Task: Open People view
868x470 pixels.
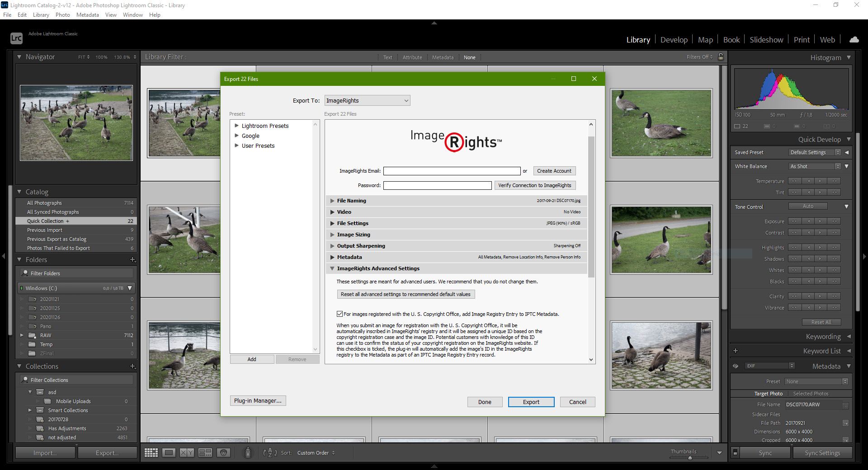Action: click(223, 452)
